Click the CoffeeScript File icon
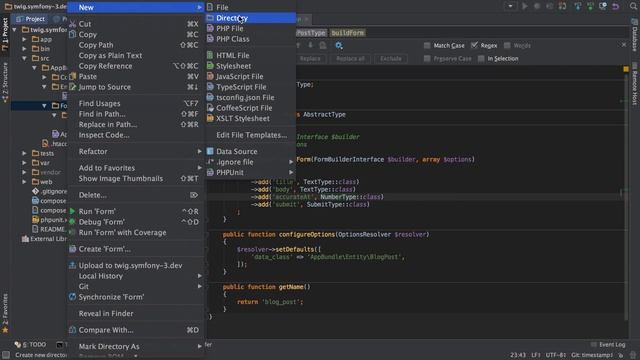The image size is (640, 360). coord(210,108)
